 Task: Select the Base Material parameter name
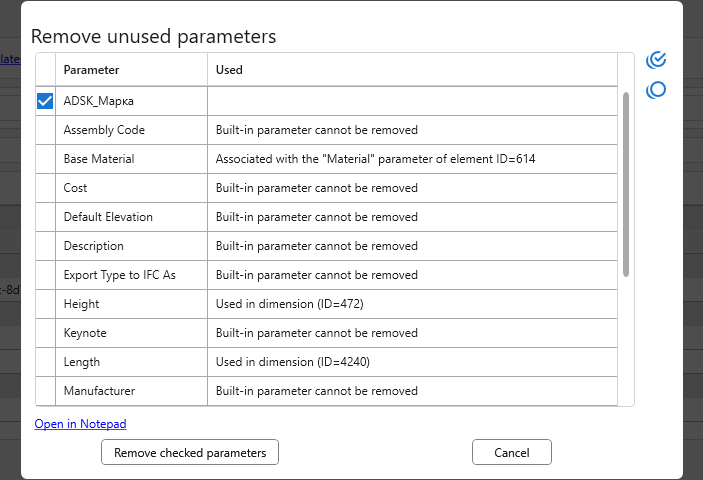[99, 159]
